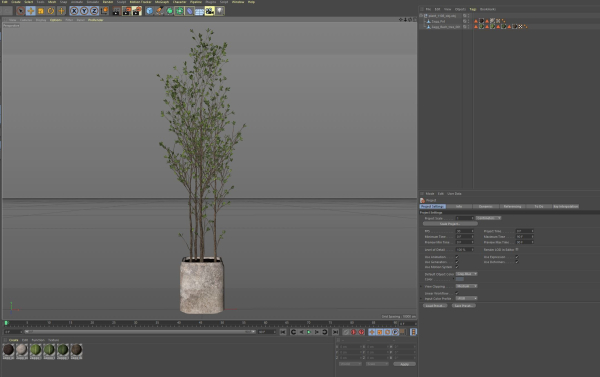Toggle Y axis lock
The height and width of the screenshot is (377, 600).
pyautogui.click(x=84, y=11)
